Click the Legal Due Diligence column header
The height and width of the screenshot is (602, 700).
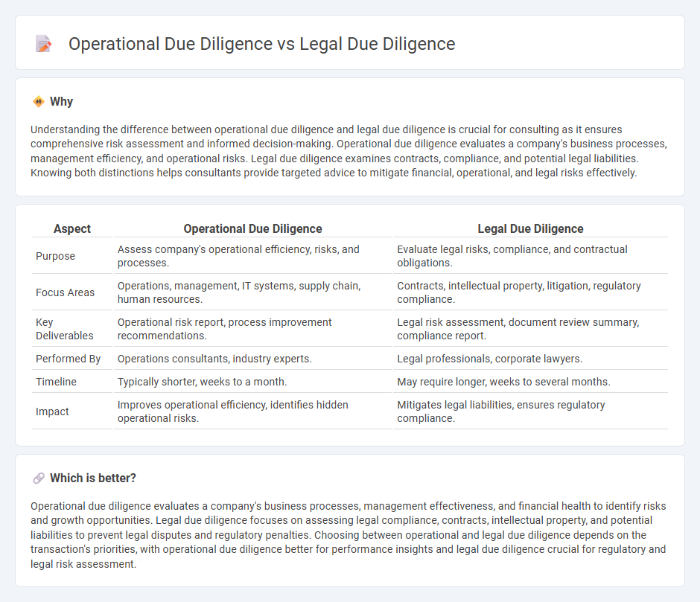coord(530,229)
